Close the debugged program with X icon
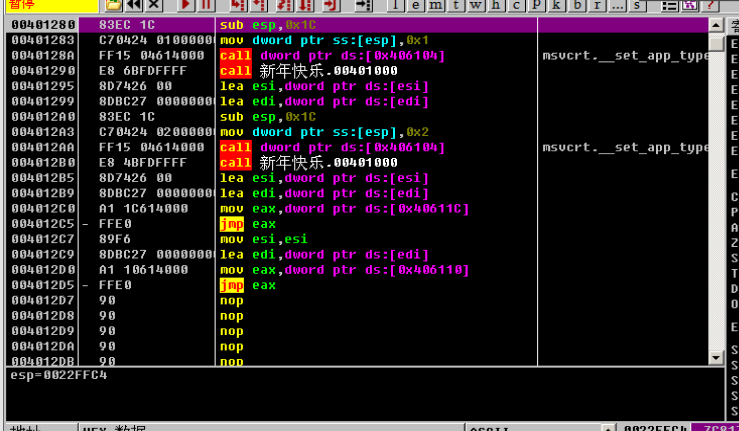Screen dimensions: 739x431 click(154, 6)
